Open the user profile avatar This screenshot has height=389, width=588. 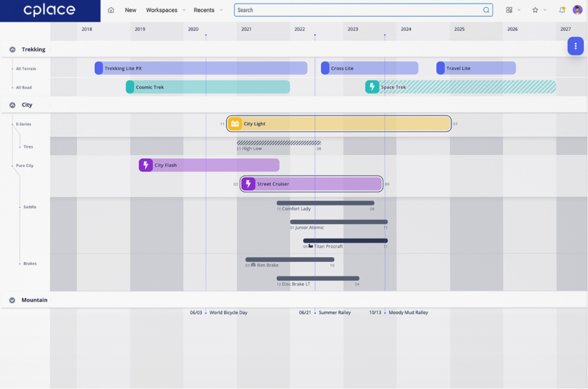[x=577, y=10]
